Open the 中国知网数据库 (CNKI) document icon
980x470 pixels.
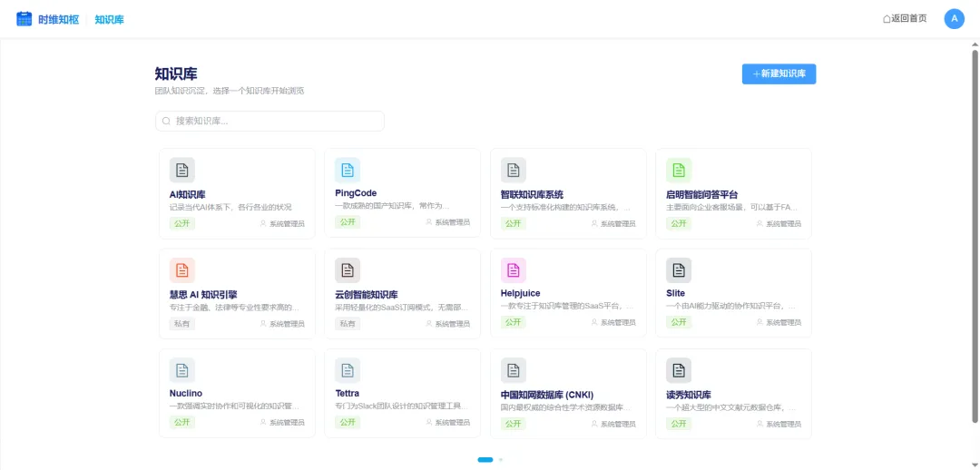pos(513,370)
